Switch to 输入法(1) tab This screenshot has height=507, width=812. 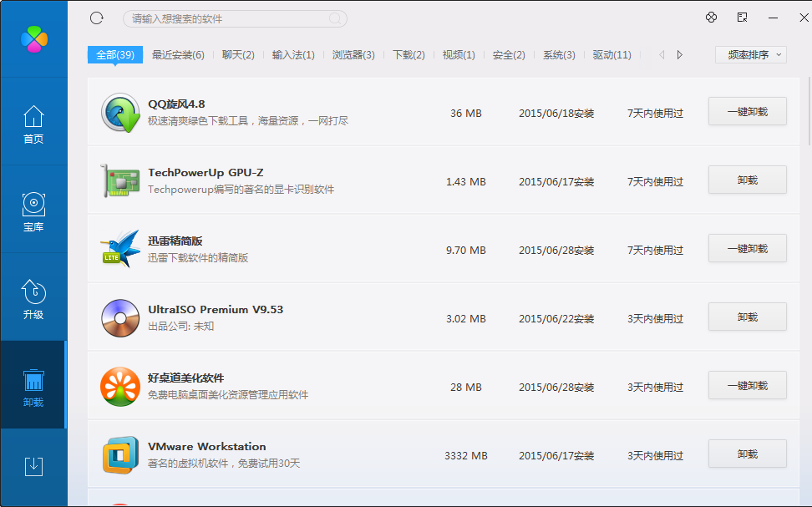293,55
